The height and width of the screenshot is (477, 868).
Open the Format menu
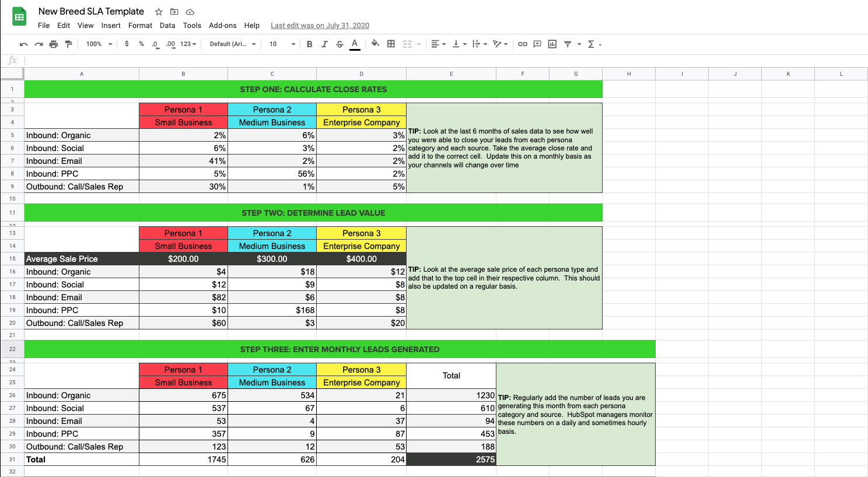coord(140,26)
